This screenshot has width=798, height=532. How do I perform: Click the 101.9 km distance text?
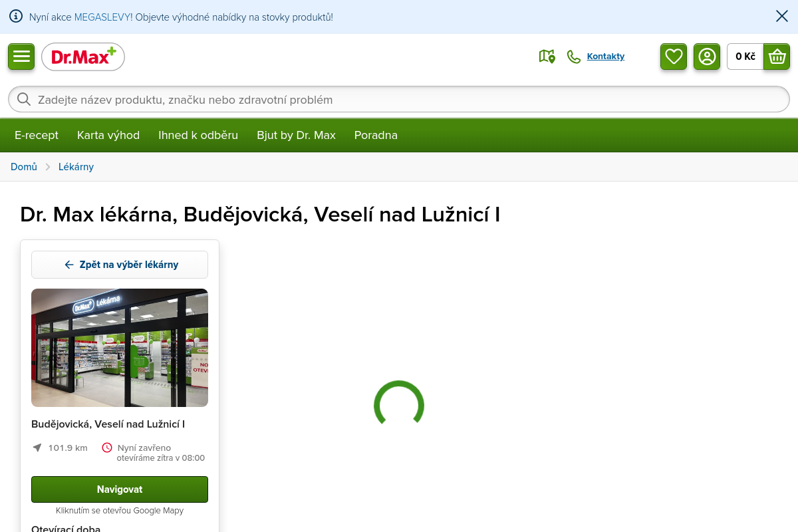tap(68, 448)
